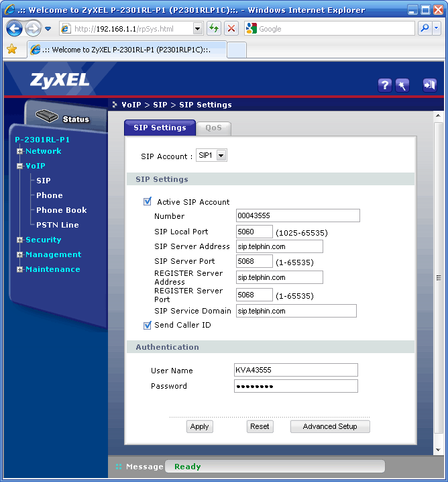
Task: Click the Status link in sidebar
Action: pyautogui.click(x=76, y=119)
